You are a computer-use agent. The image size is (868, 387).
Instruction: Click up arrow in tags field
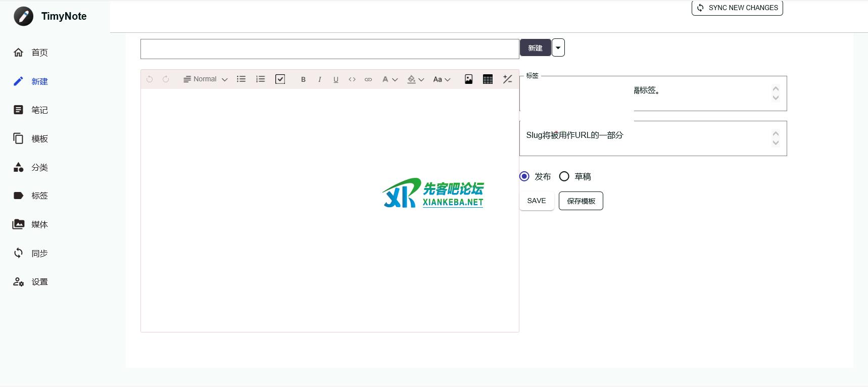click(x=776, y=88)
